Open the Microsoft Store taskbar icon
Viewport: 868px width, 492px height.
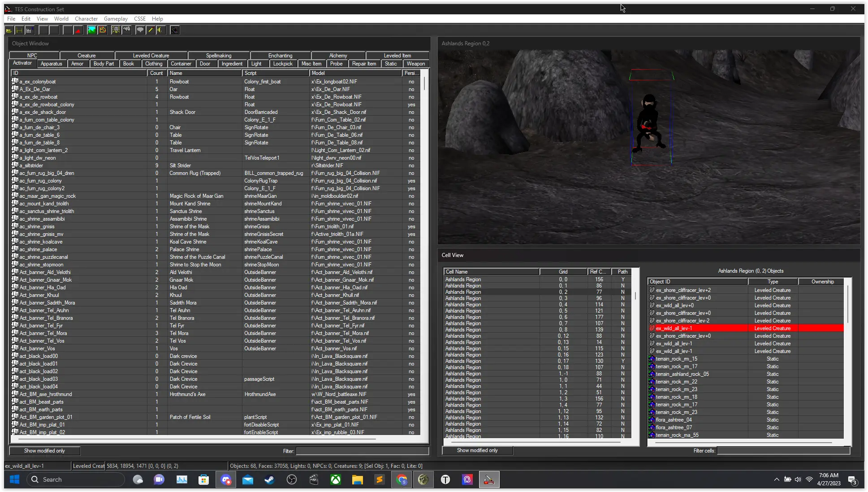[204, 480]
